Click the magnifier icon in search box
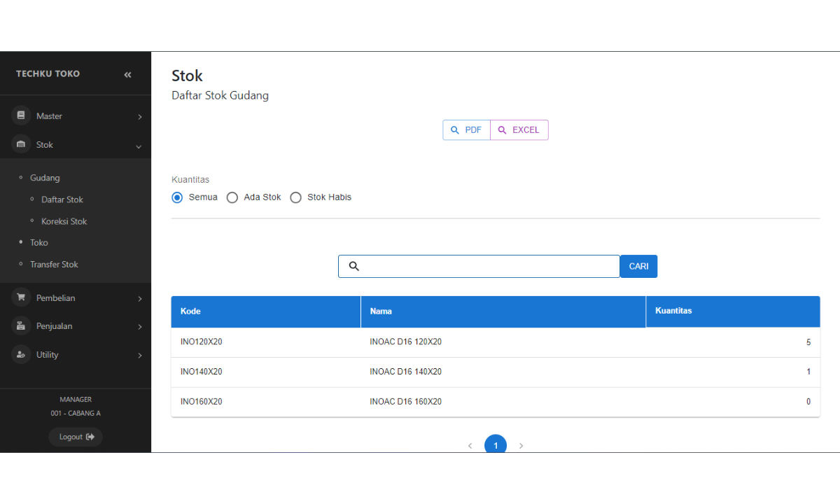Screen dimensions: 840x504 (x=354, y=266)
